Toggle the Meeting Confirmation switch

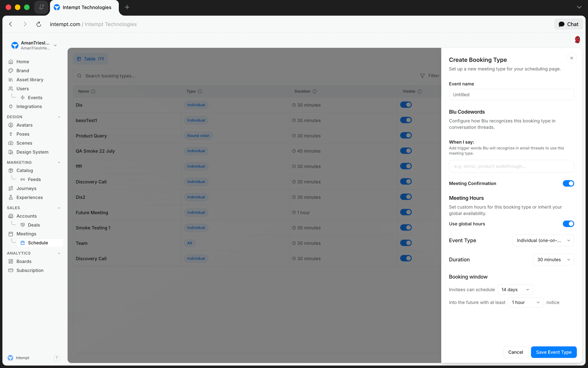568,183
